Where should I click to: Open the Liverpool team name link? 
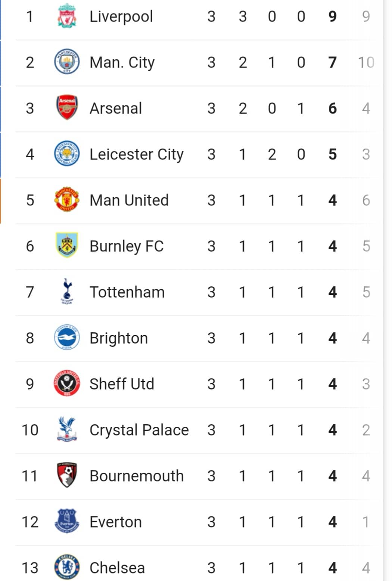(121, 16)
